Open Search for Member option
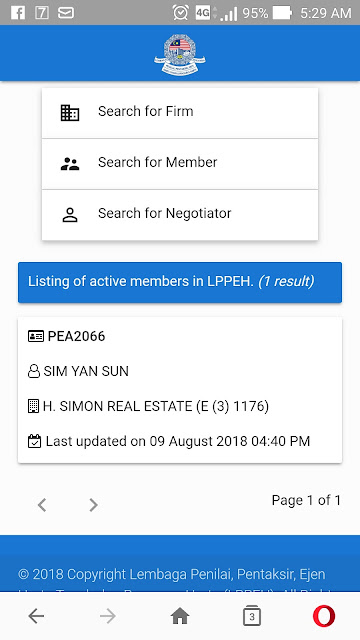 tap(180, 164)
